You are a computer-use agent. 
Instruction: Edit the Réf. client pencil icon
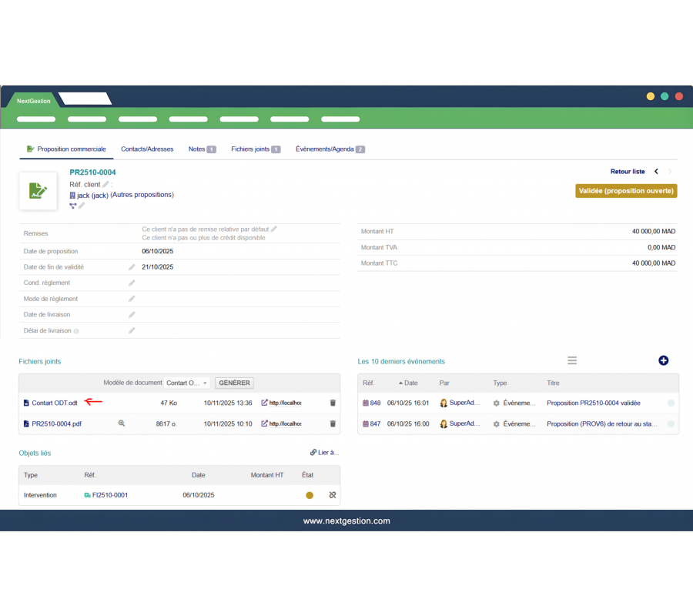pos(106,184)
